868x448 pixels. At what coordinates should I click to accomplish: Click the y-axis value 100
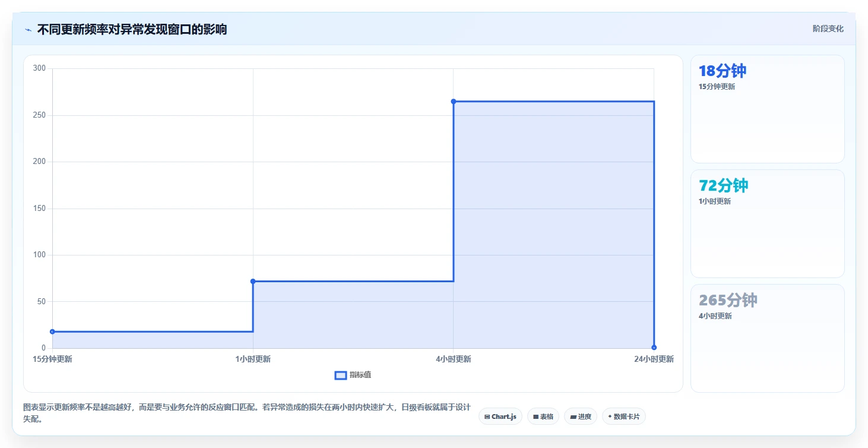pos(40,255)
